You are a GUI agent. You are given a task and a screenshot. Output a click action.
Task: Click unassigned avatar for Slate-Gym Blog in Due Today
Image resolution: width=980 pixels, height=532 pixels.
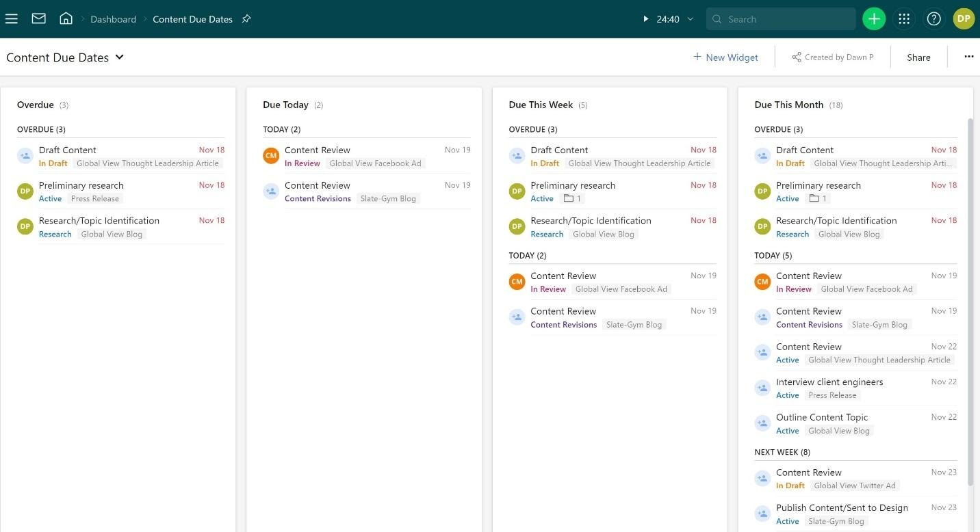click(271, 191)
